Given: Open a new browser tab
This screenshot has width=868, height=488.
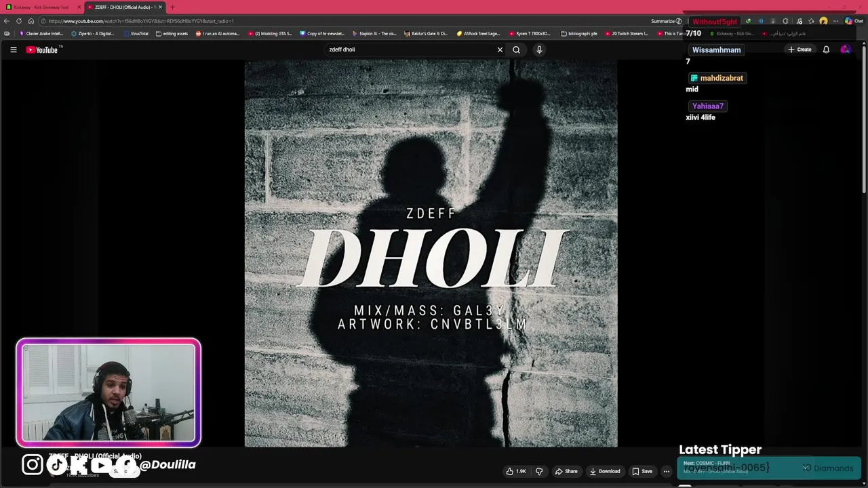Looking at the screenshot, I should (172, 7).
